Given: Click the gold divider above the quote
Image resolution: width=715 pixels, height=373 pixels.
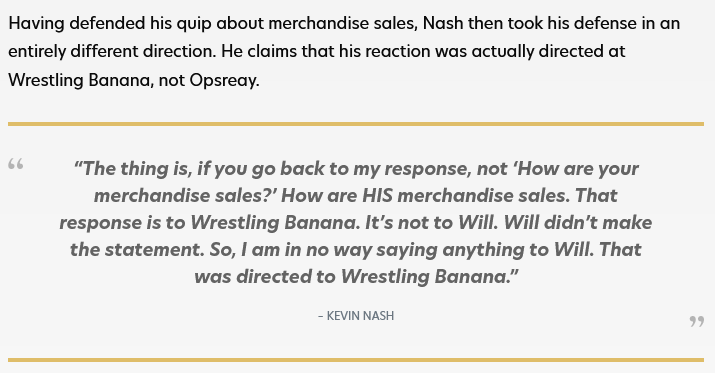Looking at the screenshot, I should click(x=356, y=124).
